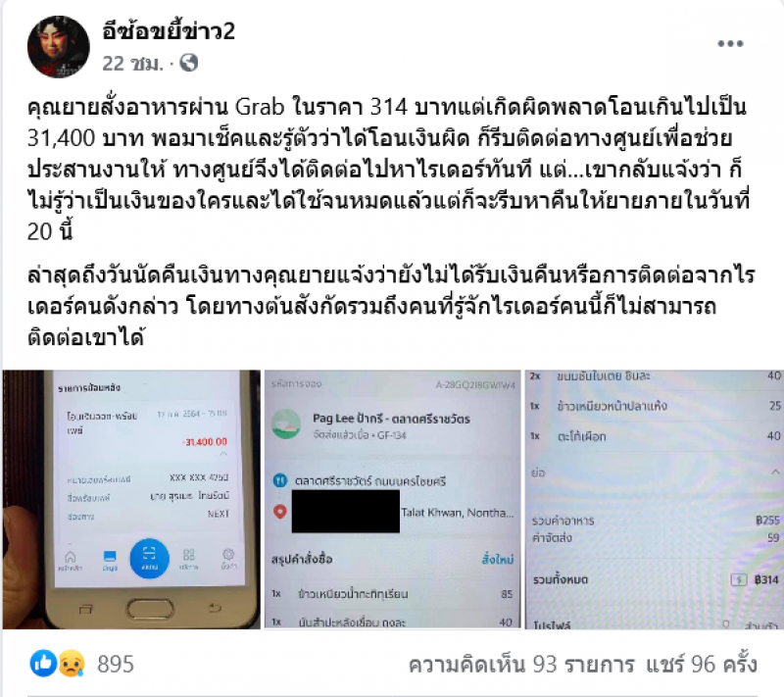
Task: Open the order total ฿314 photo
Action: (x=654, y=500)
